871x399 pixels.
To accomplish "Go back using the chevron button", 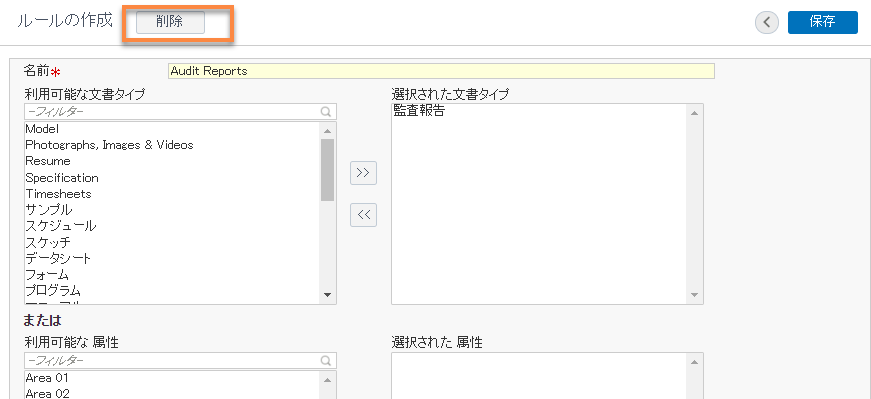I will [x=767, y=22].
